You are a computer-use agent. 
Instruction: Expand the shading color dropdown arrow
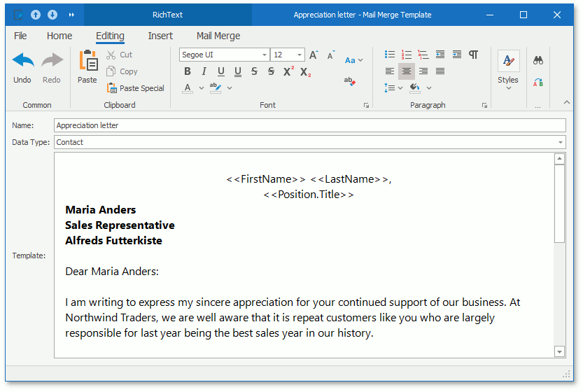pyautogui.click(x=429, y=88)
